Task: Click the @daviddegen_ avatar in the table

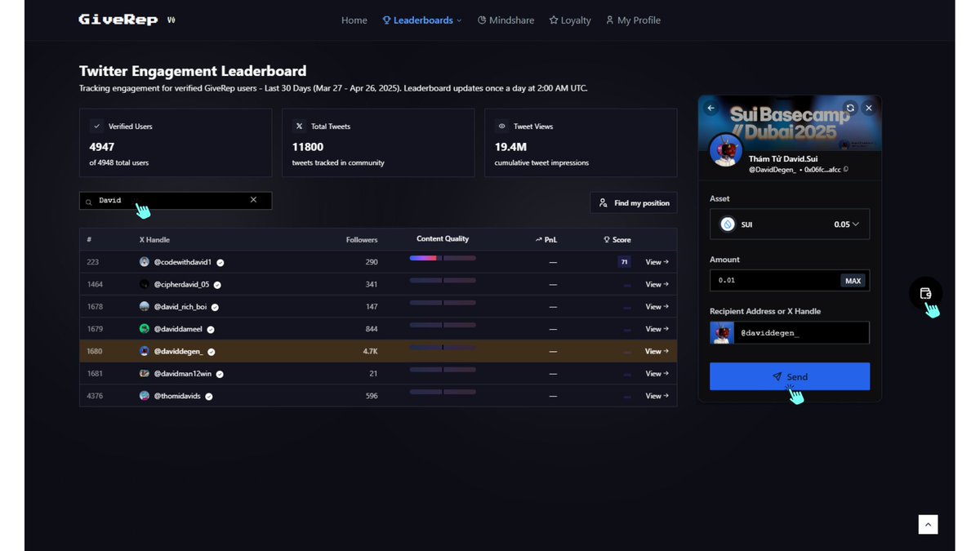Action: coord(145,351)
